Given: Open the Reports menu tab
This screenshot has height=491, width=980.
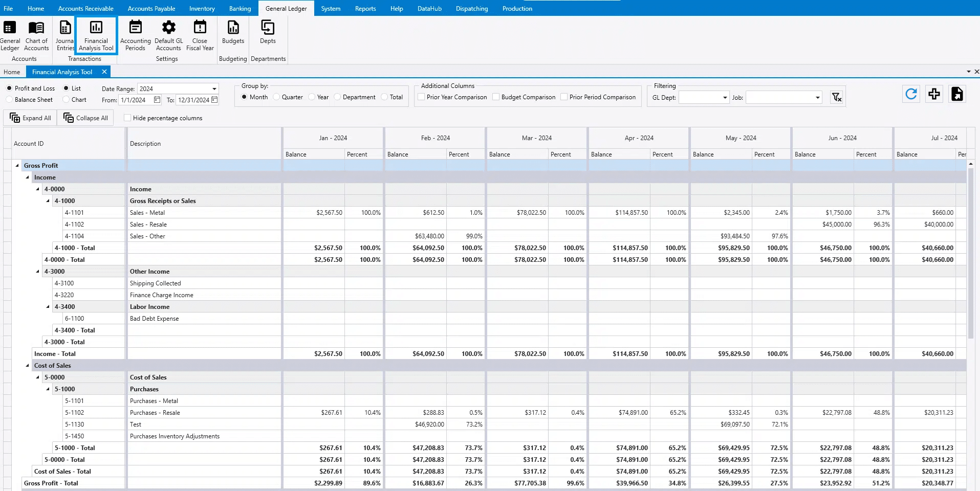Looking at the screenshot, I should tap(365, 8).
